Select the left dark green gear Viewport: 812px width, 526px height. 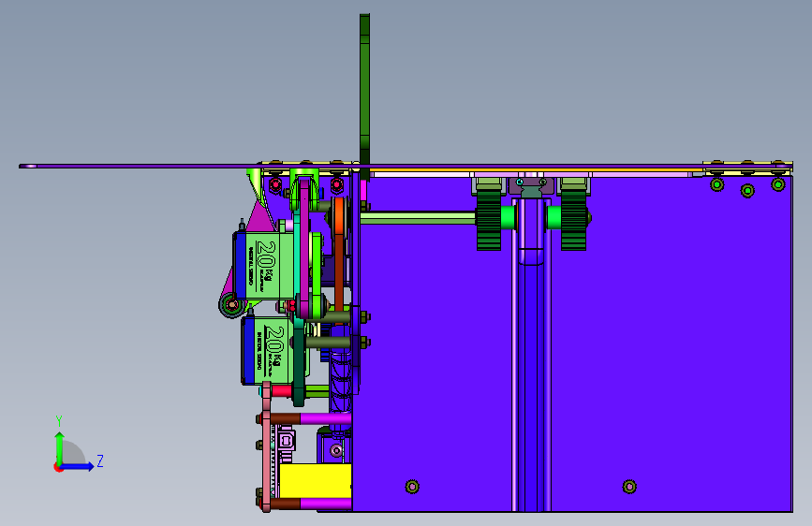click(x=488, y=220)
